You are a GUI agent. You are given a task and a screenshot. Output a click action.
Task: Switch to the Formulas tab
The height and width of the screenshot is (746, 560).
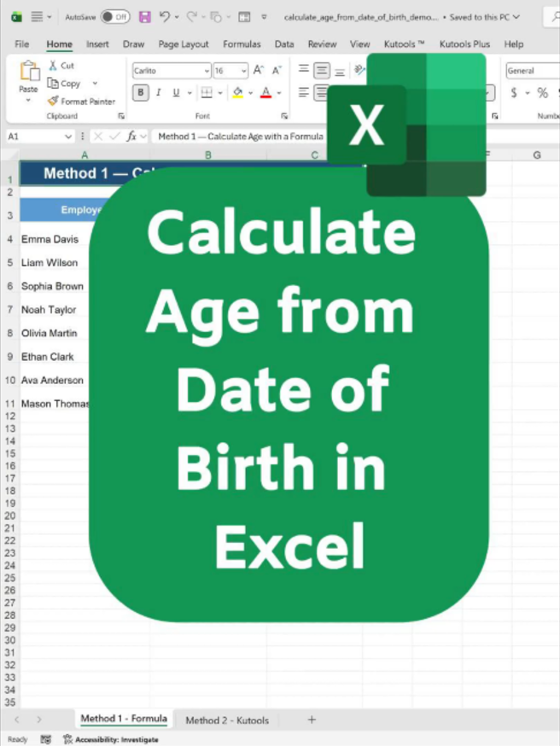[x=242, y=44]
